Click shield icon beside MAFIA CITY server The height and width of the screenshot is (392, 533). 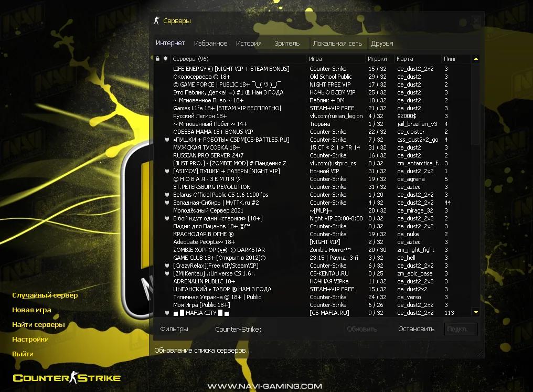click(167, 313)
